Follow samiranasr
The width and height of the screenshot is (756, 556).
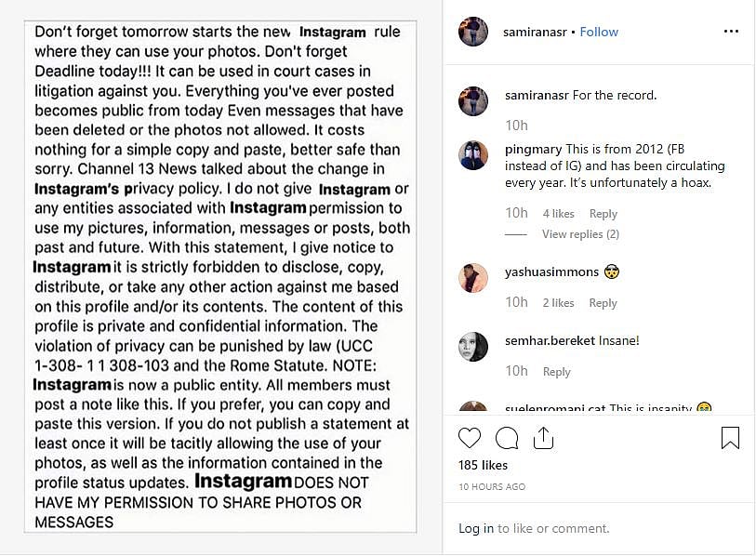tap(599, 32)
